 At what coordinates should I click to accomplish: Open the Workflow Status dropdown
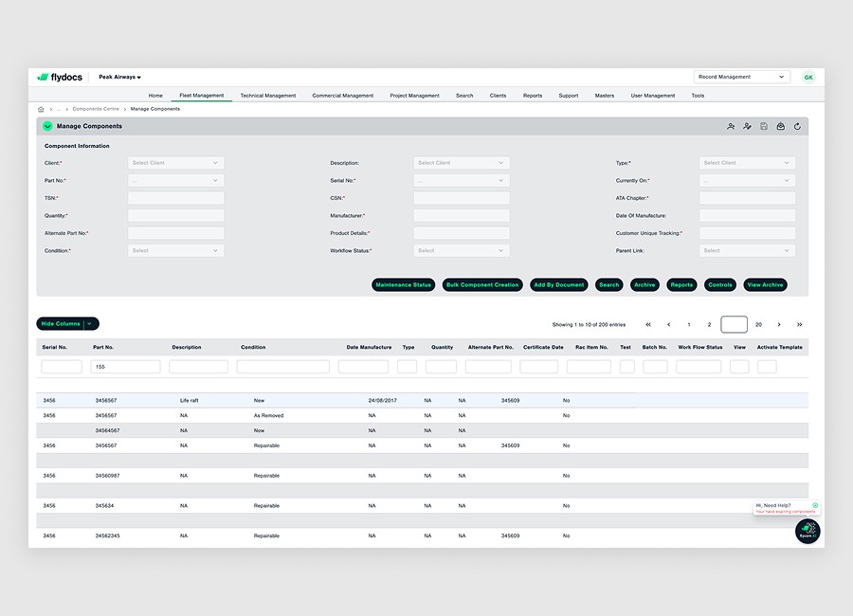tap(461, 251)
